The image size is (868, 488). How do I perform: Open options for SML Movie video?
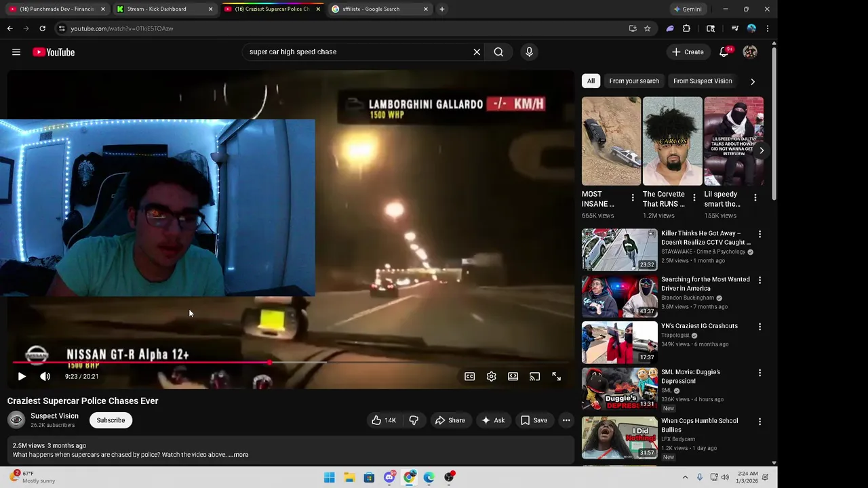759,373
